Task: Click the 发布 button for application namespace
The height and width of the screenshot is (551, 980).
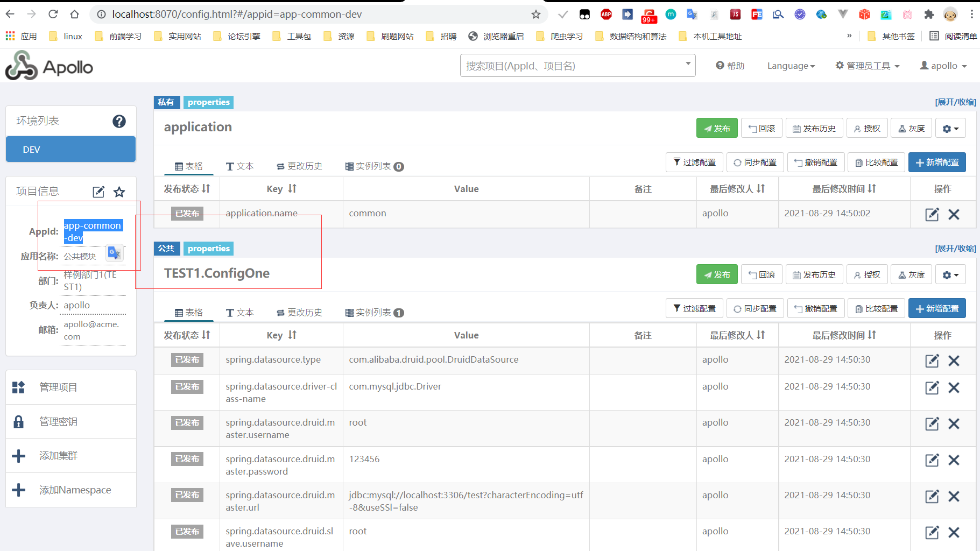Action: (716, 128)
